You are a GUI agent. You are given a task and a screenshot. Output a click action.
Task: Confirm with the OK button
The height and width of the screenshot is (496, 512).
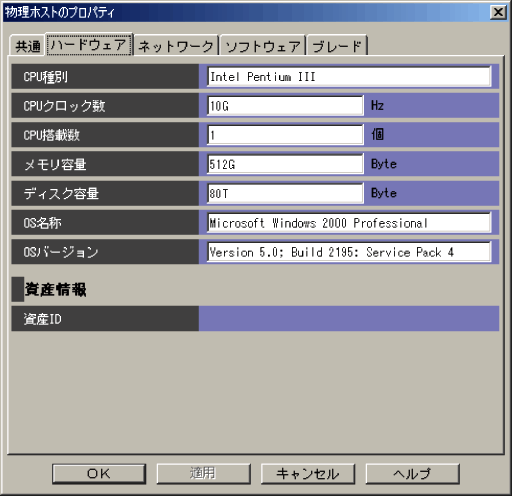pyautogui.click(x=99, y=473)
